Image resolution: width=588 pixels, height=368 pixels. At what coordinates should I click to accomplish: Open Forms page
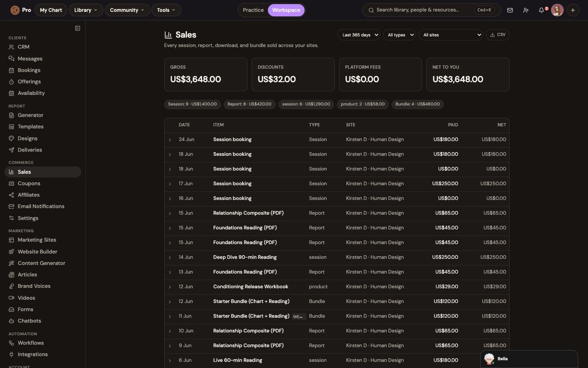(42, 309)
